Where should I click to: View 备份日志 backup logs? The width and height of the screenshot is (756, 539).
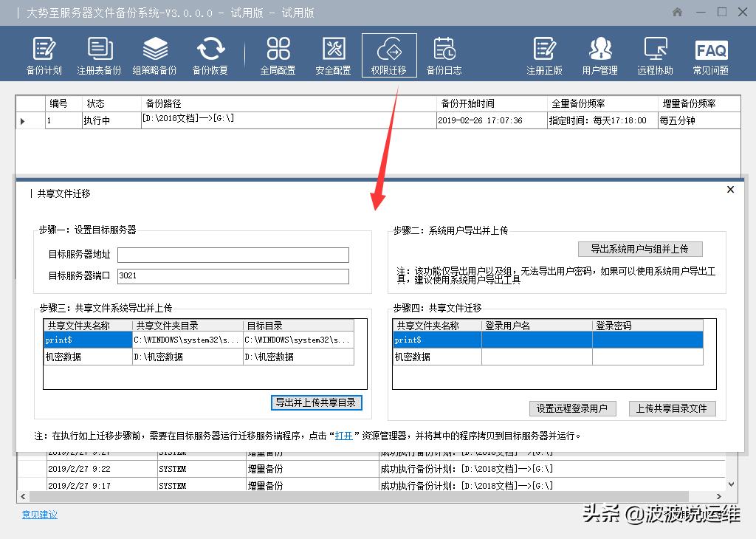444,54
